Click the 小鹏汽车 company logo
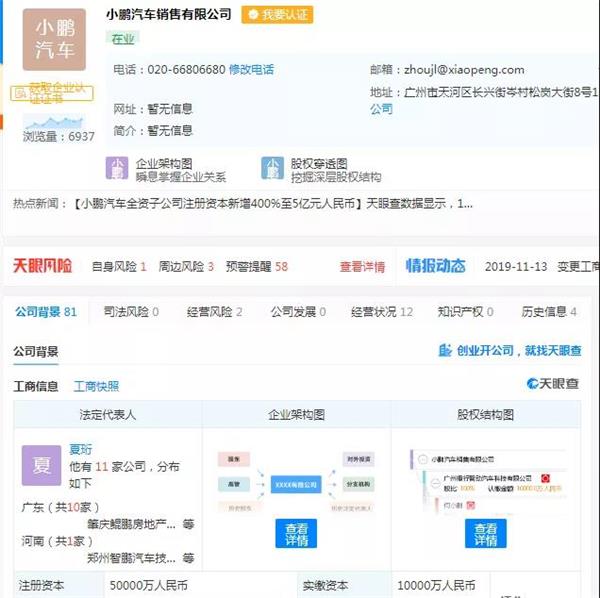The height and width of the screenshot is (598, 600). click(54, 39)
